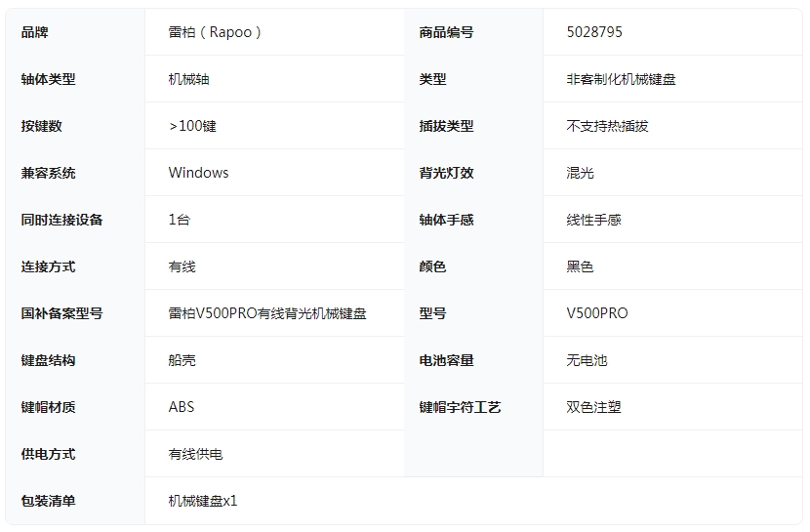Click the 黑色 color value
Viewport: 810px width, 532px height.
point(580,266)
